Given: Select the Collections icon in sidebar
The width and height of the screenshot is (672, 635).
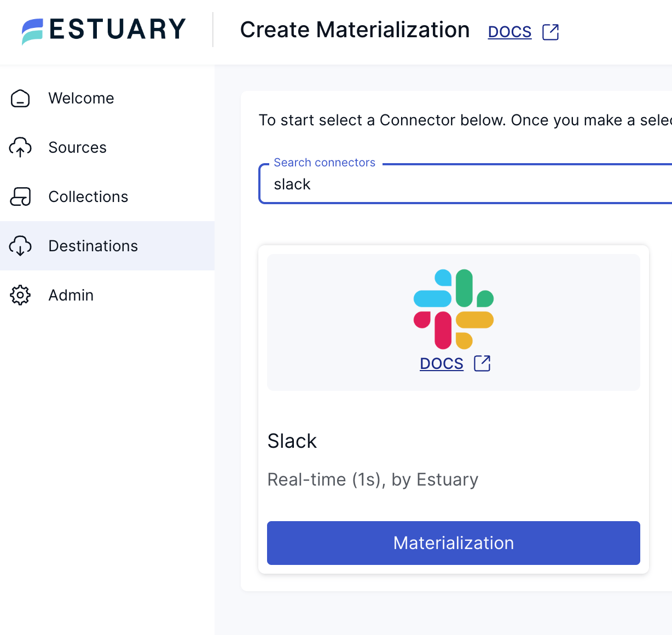Looking at the screenshot, I should click(20, 197).
